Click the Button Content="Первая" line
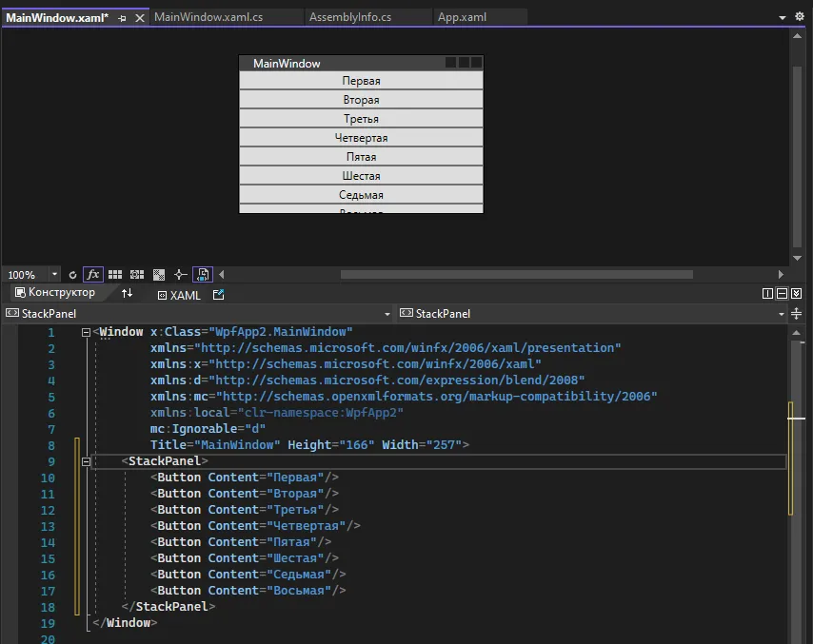This screenshot has width=813, height=644. [x=245, y=478]
